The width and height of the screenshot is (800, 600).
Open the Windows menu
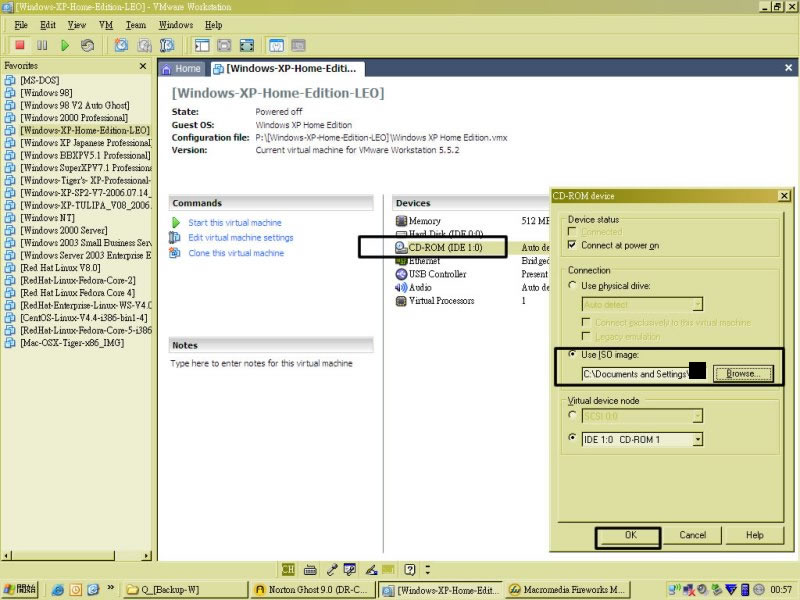pyautogui.click(x=176, y=25)
